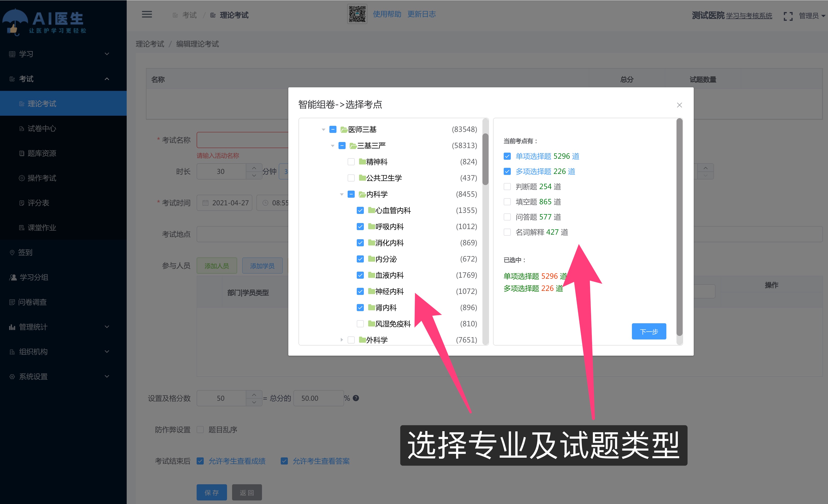Image resolution: width=828 pixels, height=504 pixels.
Task: Uncheck 单项选择题 5296 道 checkbox
Action: (x=507, y=156)
